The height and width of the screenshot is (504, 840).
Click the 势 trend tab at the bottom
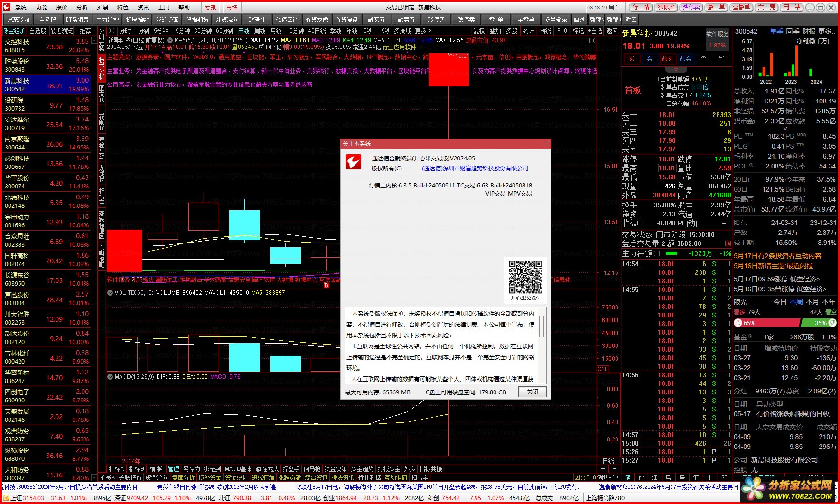tap(669, 477)
